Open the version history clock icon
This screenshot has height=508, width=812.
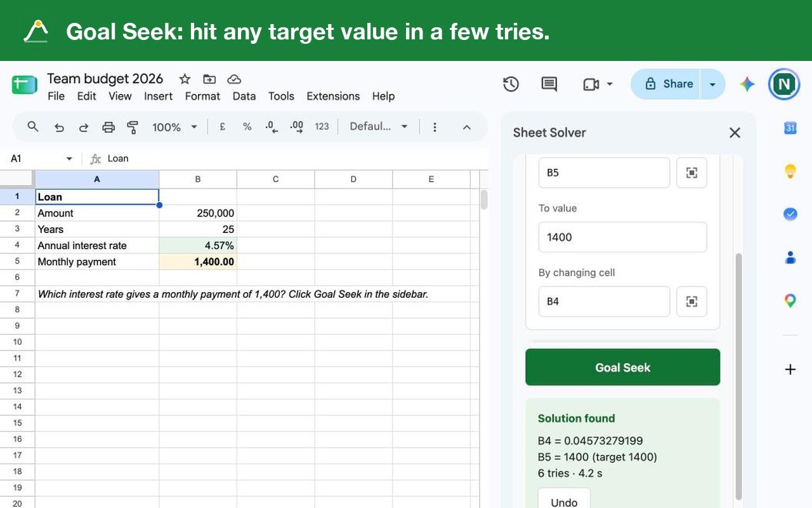511,84
